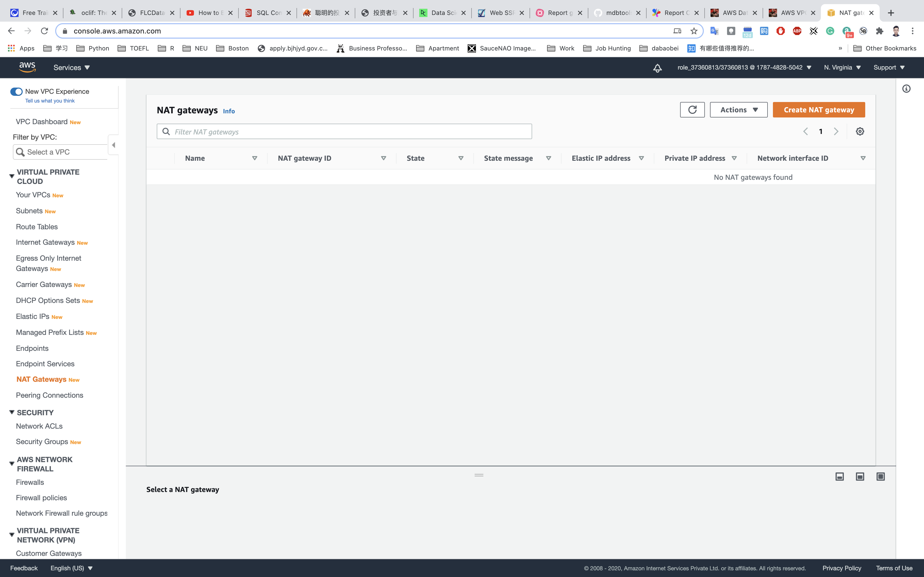Open the Services menu
Image resolution: width=924 pixels, height=577 pixels.
(x=71, y=67)
